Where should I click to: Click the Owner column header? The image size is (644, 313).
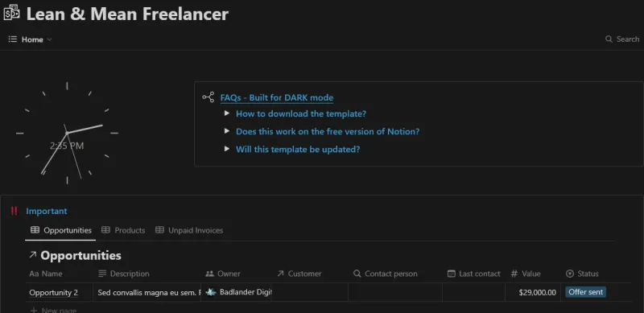(223, 274)
